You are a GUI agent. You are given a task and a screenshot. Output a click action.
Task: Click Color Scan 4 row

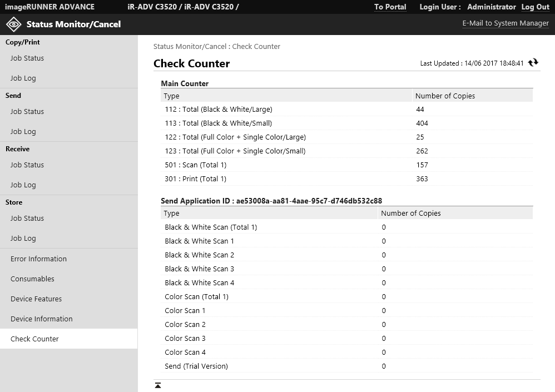pos(347,353)
